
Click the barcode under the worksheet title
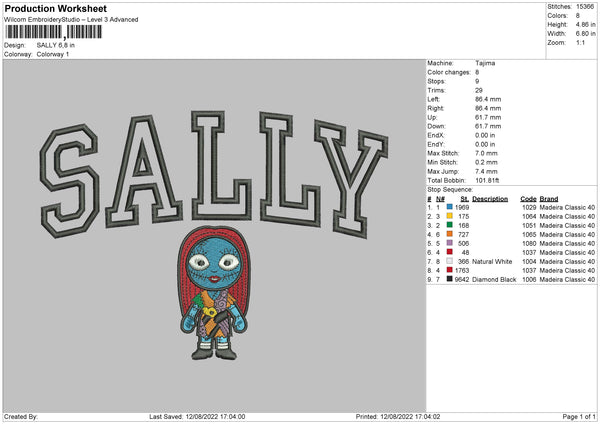point(54,32)
